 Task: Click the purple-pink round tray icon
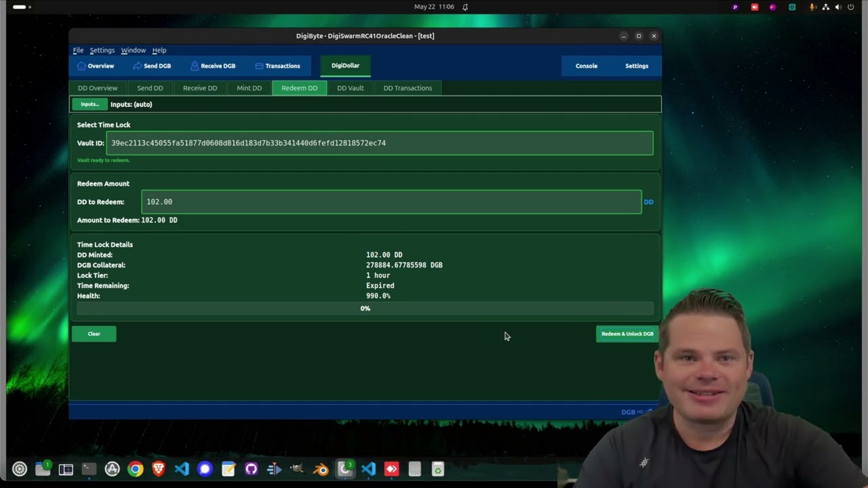pos(772,7)
